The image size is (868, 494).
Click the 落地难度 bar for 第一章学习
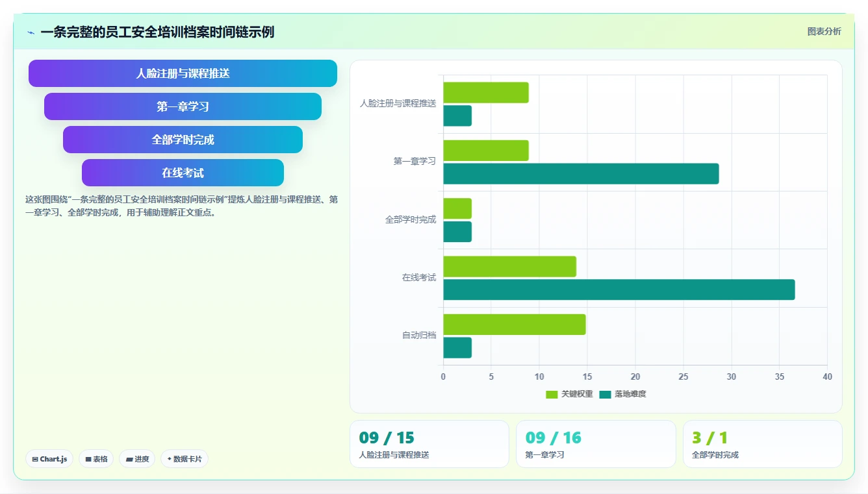[581, 174]
